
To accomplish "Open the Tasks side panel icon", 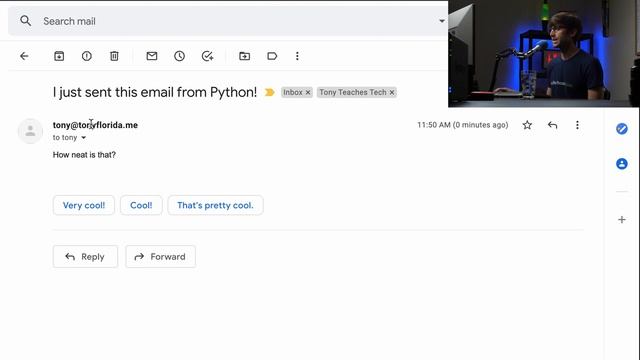I will tap(622, 129).
